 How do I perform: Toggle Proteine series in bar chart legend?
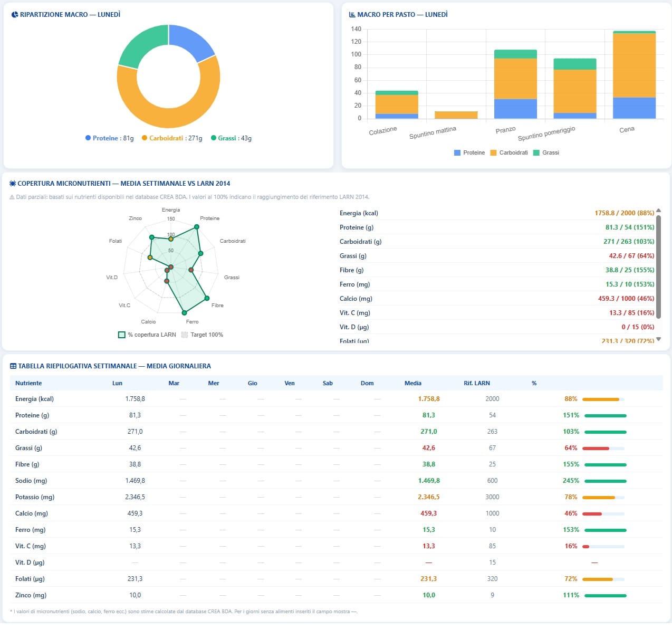(469, 153)
